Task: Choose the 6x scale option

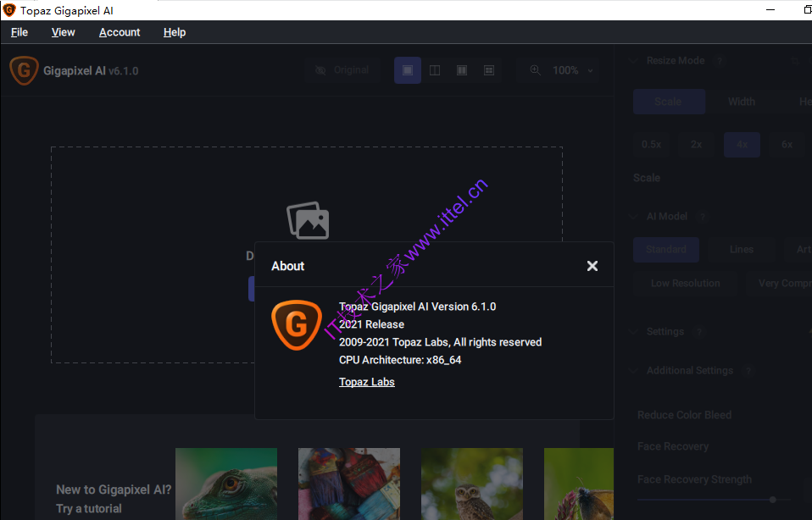Action: pos(787,144)
